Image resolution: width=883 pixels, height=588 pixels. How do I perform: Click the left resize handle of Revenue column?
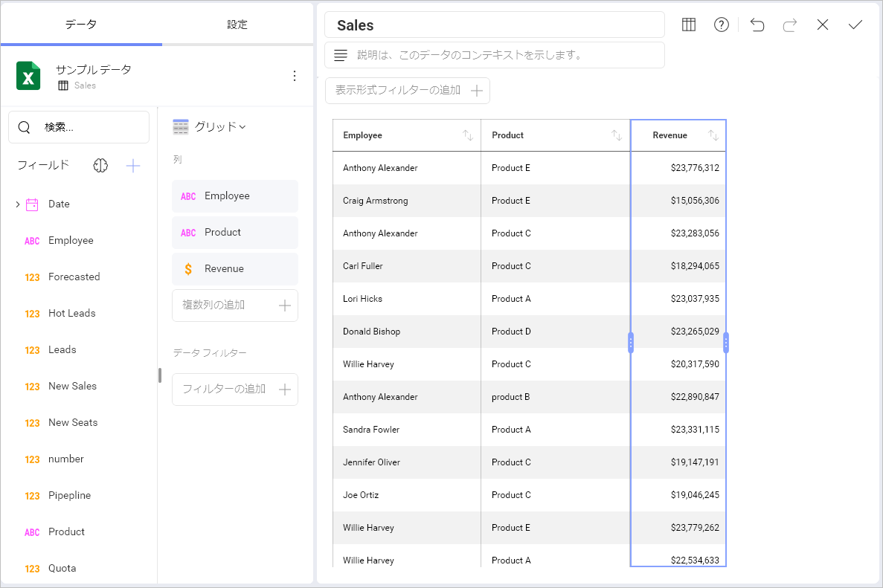coord(631,343)
